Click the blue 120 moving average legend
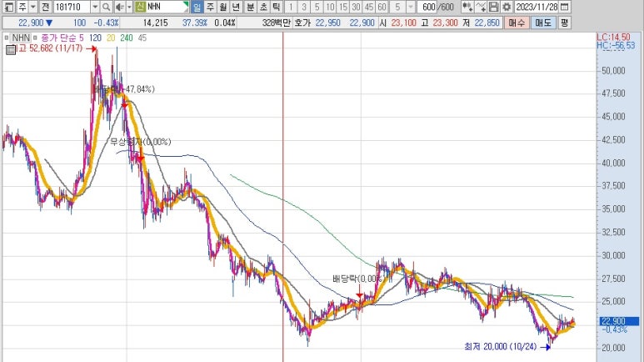 pyautogui.click(x=95, y=38)
